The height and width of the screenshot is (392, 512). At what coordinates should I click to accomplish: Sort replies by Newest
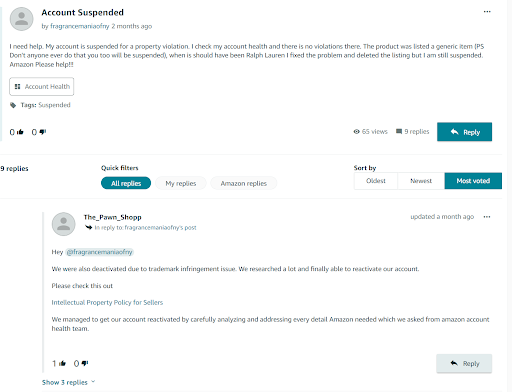(x=421, y=181)
